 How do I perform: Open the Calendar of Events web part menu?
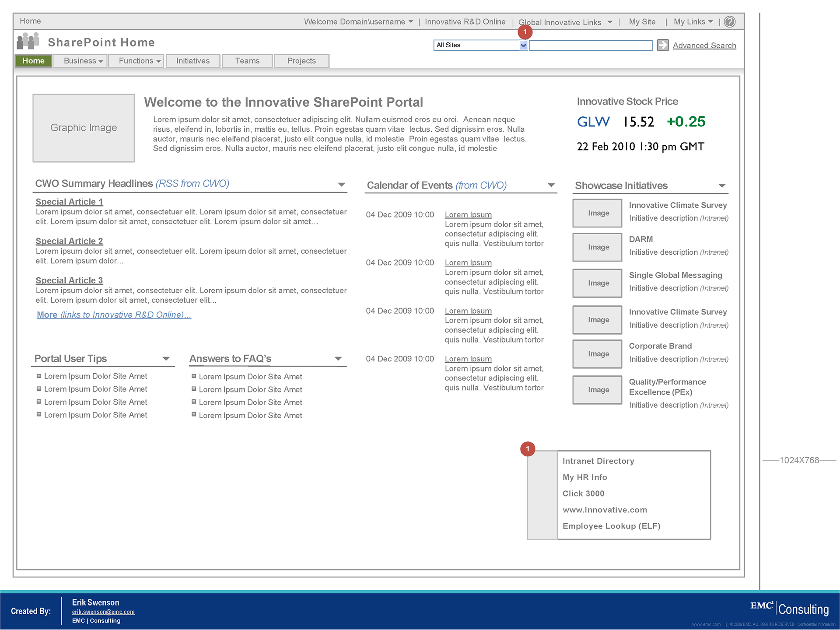pyautogui.click(x=551, y=185)
